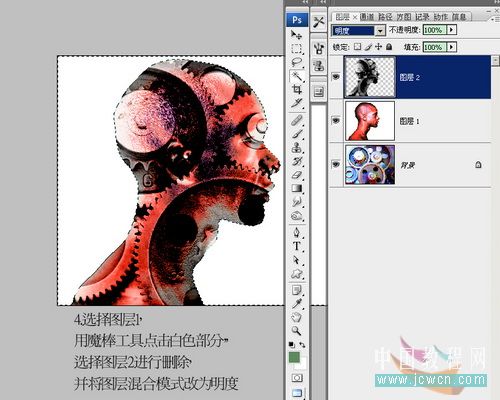Image resolution: width=500 pixels, height=400 pixels.
Task: Reset default foreground and background colors
Action: pyautogui.click(x=292, y=344)
